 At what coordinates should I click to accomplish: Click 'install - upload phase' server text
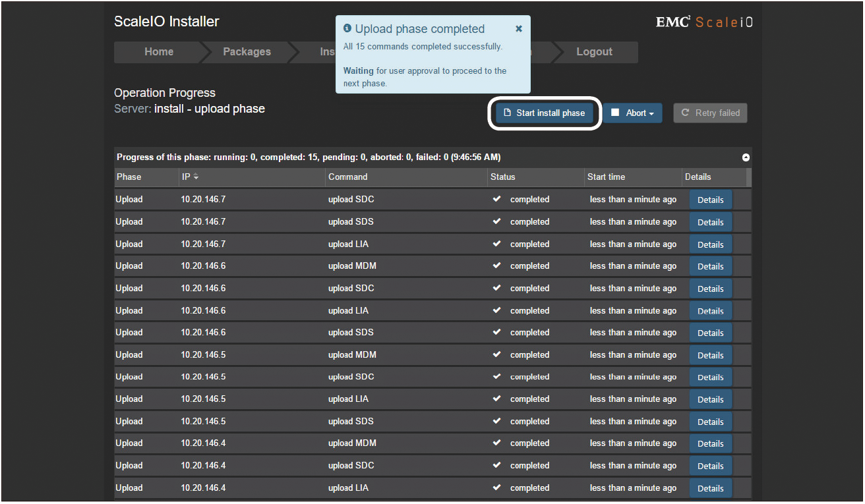(x=210, y=109)
